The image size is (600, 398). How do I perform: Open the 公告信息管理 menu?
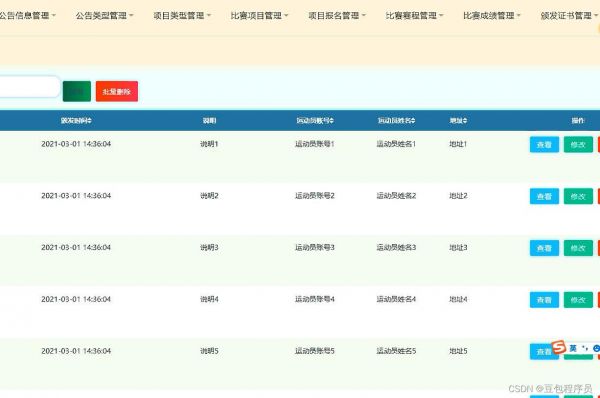tap(28, 16)
